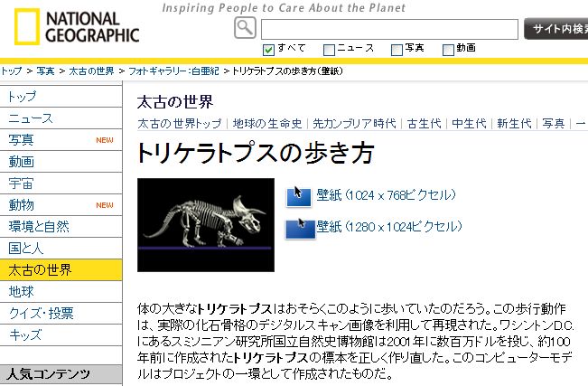Select 動画 in the left sidebar
The image size is (588, 386).
[61, 162]
